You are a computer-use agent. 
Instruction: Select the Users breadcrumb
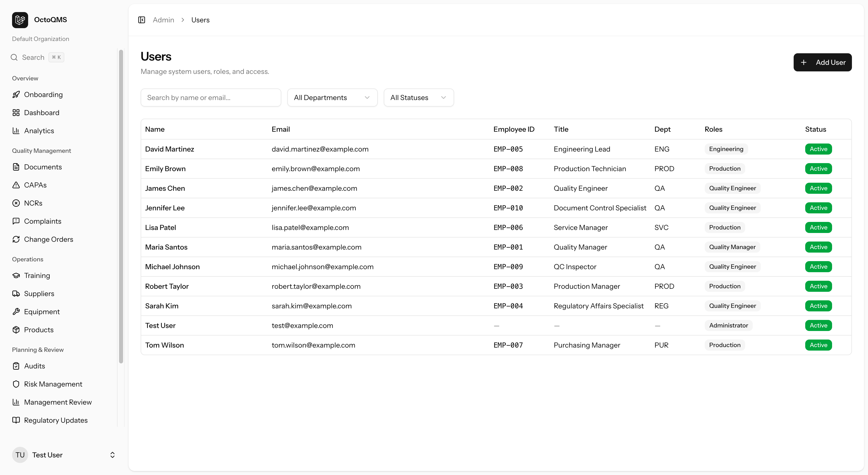pyautogui.click(x=200, y=20)
